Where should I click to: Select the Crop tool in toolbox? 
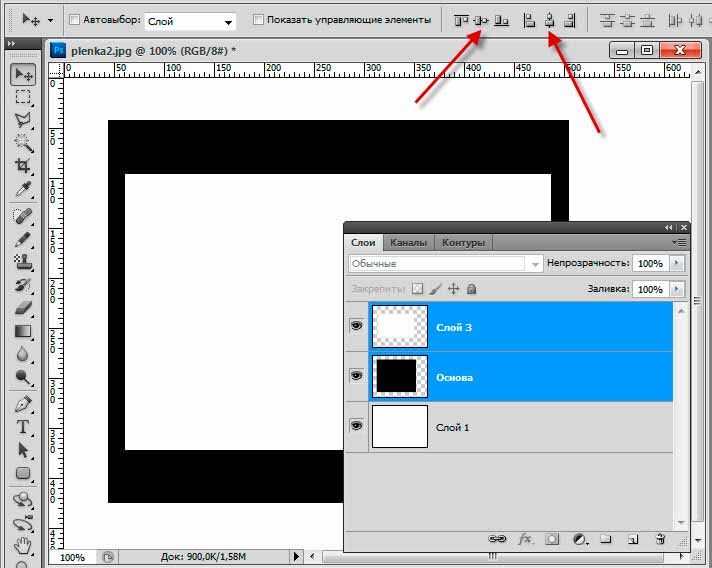click(22, 166)
